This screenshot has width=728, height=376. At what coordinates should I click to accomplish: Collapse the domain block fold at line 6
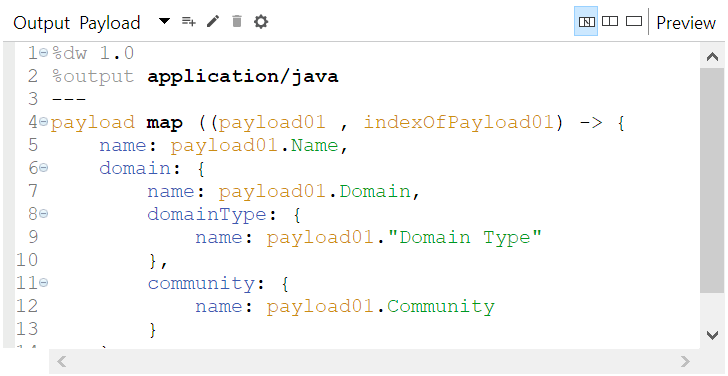tap(44, 168)
